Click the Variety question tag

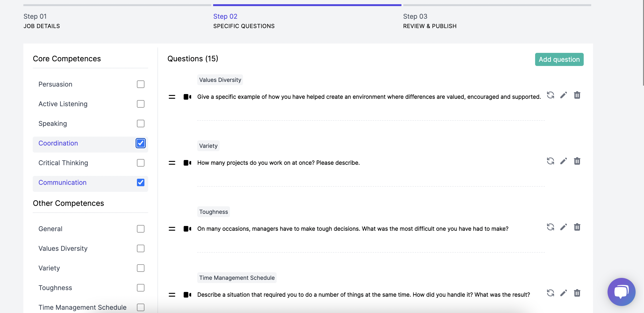tap(208, 146)
